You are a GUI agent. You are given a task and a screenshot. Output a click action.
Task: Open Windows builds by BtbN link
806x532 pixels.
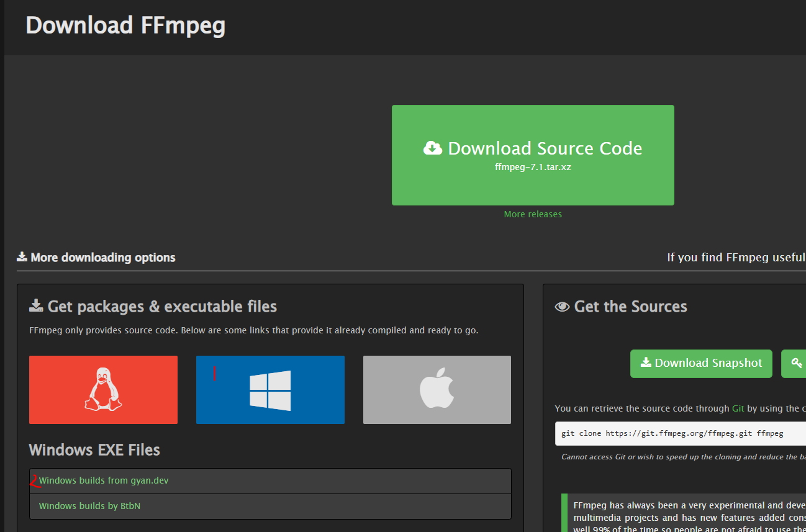click(89, 506)
